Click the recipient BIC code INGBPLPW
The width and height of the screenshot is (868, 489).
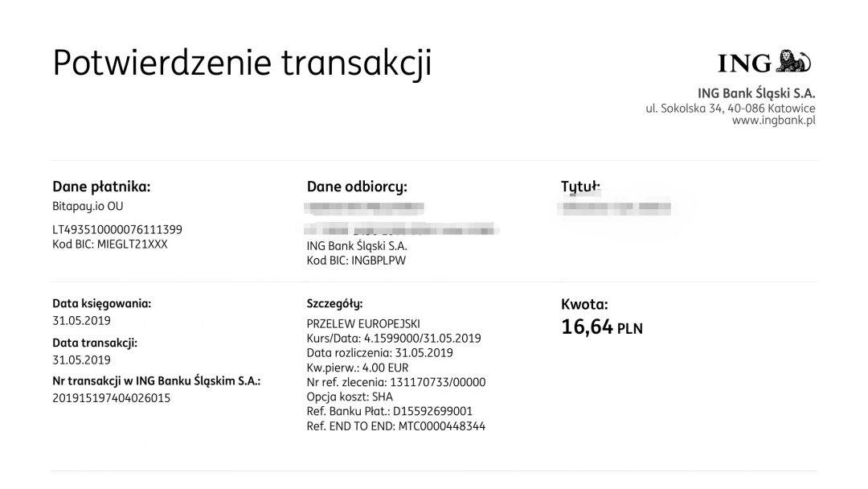[356, 261]
